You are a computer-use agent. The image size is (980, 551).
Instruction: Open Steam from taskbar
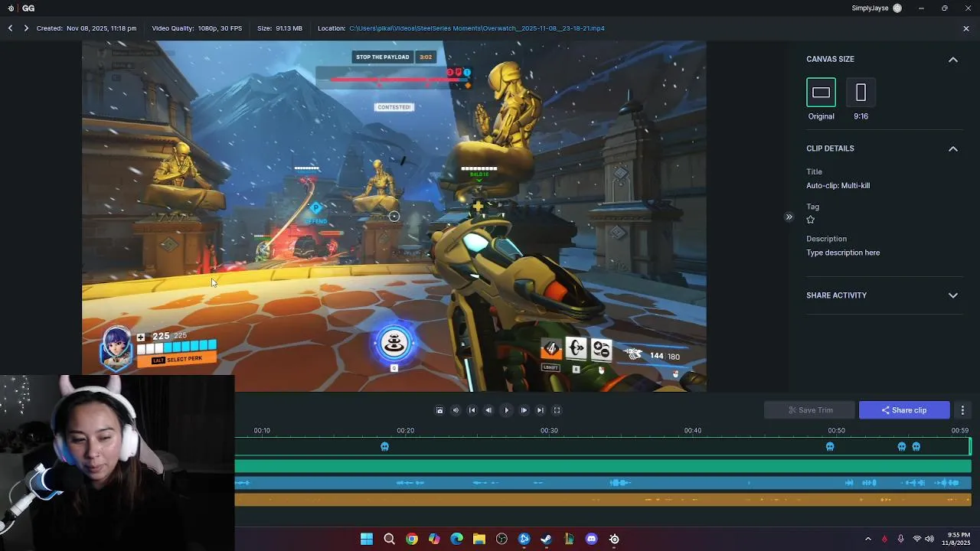click(x=547, y=539)
